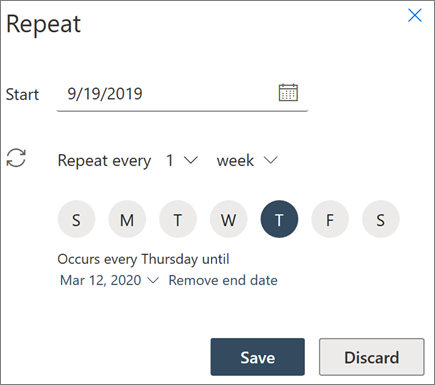
Task: Select the unselected Tuesday day circle
Action: pos(178,219)
